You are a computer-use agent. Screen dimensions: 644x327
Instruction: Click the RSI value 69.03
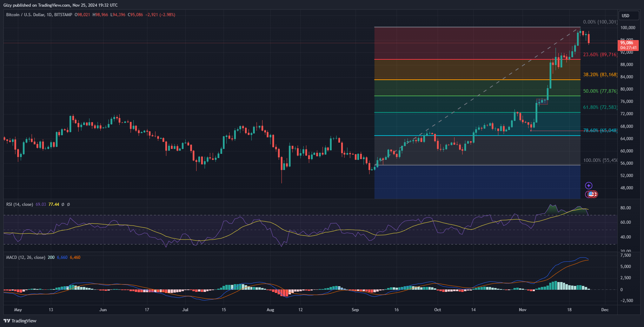(41, 204)
